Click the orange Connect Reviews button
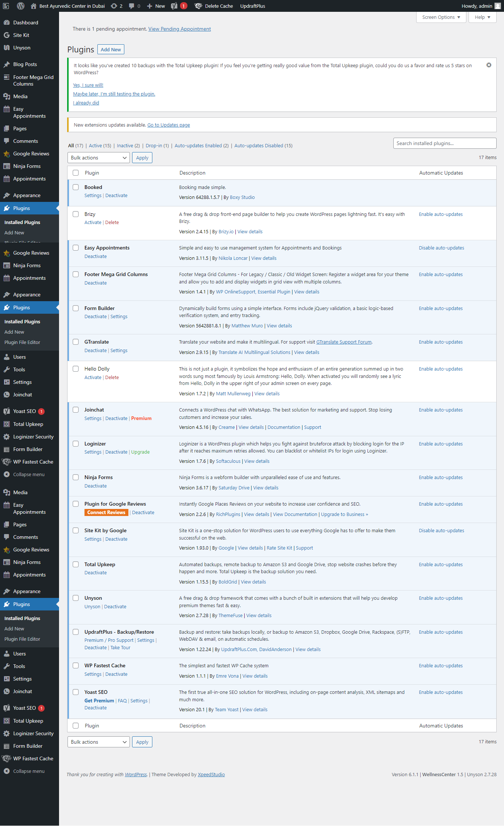 click(106, 512)
